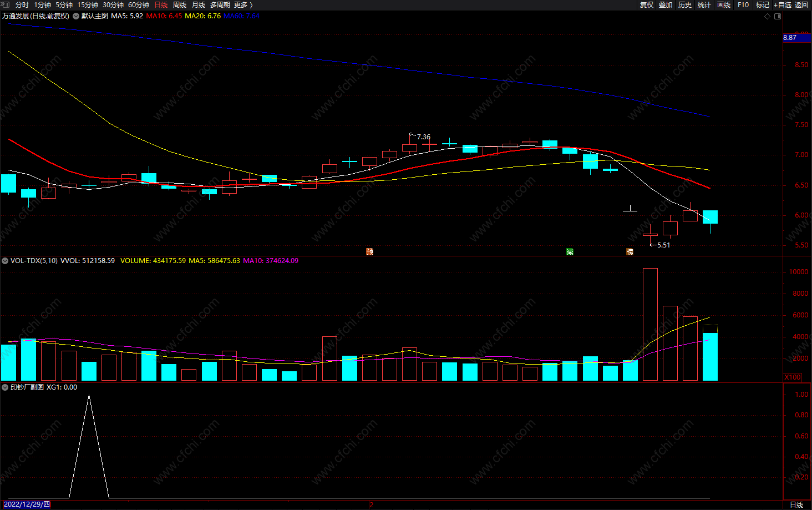Click the 默认主图 label
This screenshot has height=510, width=812.
tap(95, 16)
